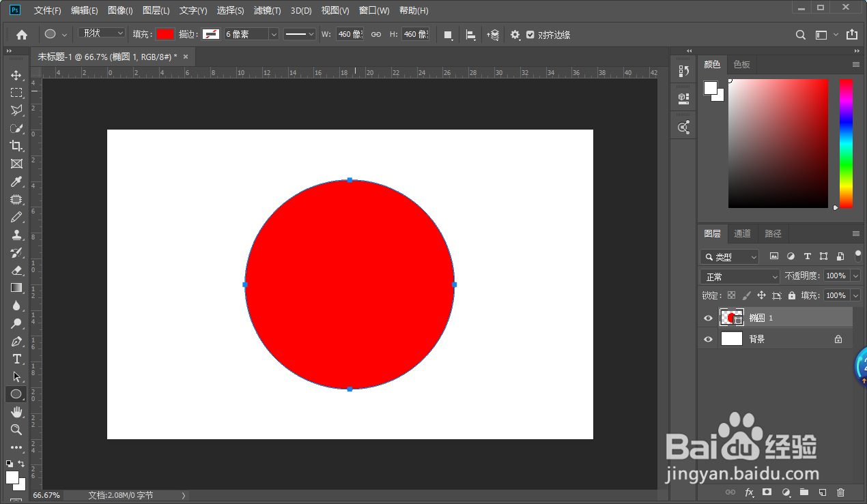
Task: Select the Healing Brush tool
Action: coord(16,199)
